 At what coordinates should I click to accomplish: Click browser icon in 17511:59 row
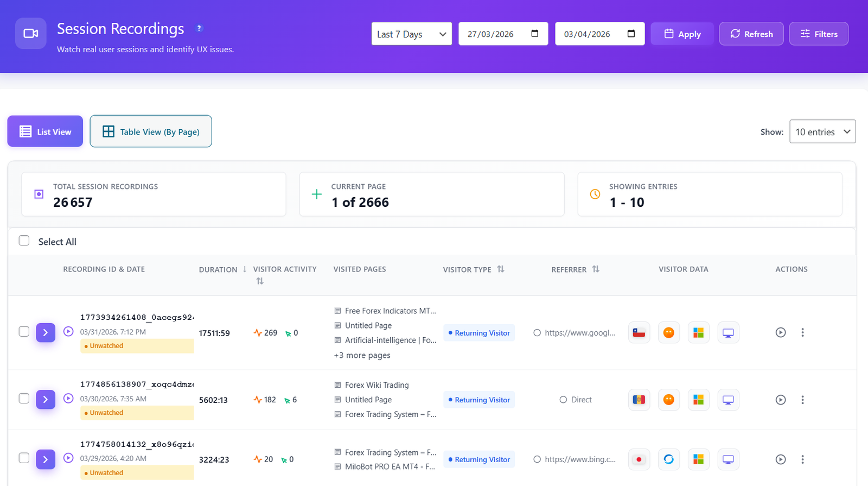point(669,332)
